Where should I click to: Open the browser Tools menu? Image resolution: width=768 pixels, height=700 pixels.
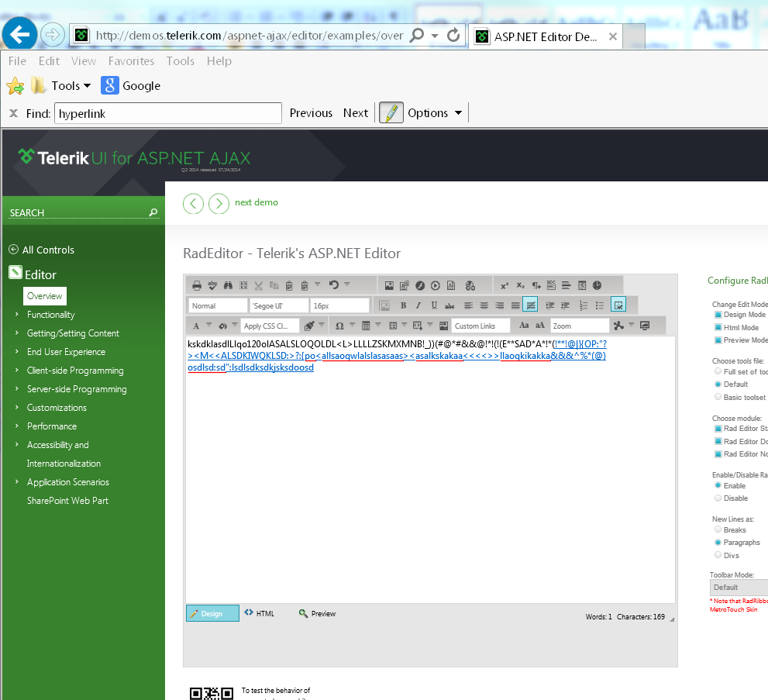tap(181, 60)
